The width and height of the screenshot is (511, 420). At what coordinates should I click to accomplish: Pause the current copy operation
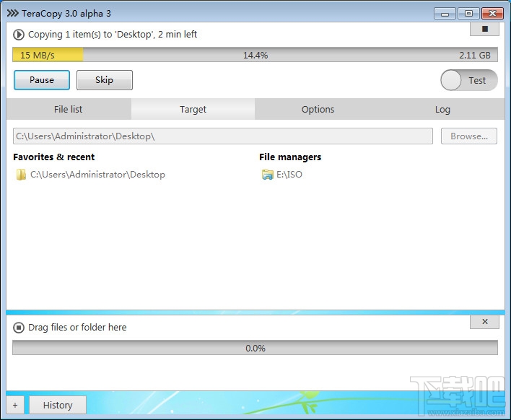[x=42, y=80]
